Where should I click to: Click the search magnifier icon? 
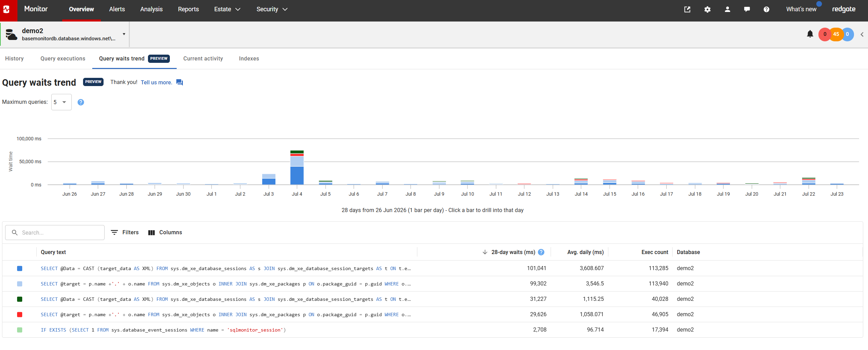[15, 233]
